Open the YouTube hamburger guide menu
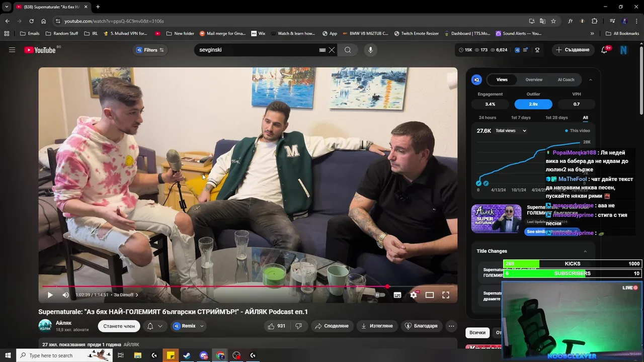Viewport: 644px width, 362px height. [x=12, y=50]
